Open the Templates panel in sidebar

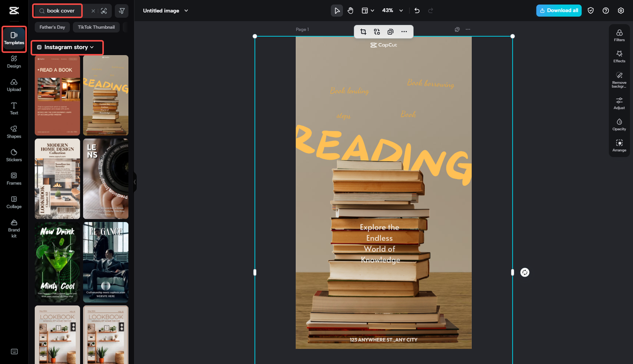click(14, 39)
